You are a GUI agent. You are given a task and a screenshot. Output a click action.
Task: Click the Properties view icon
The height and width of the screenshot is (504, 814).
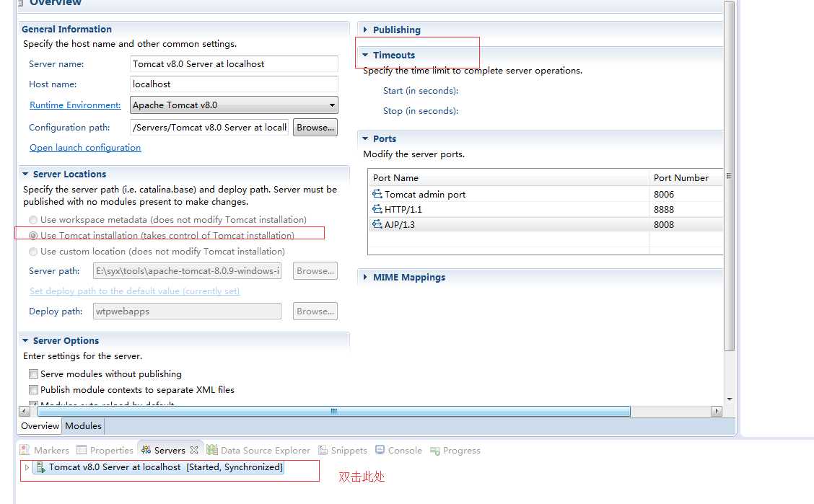(82, 449)
